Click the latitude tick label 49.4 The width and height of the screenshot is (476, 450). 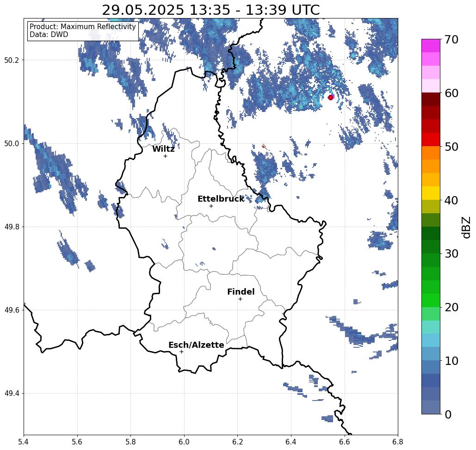[12, 394]
